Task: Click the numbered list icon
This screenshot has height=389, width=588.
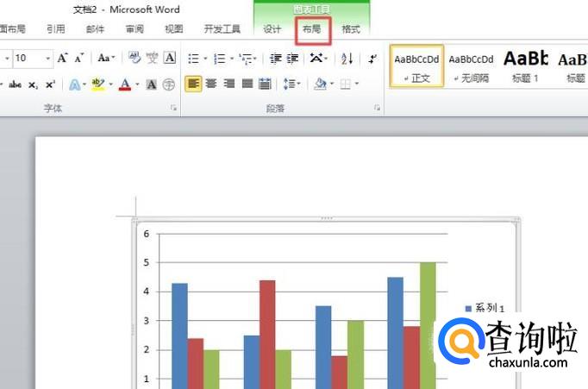Action: 219,59
